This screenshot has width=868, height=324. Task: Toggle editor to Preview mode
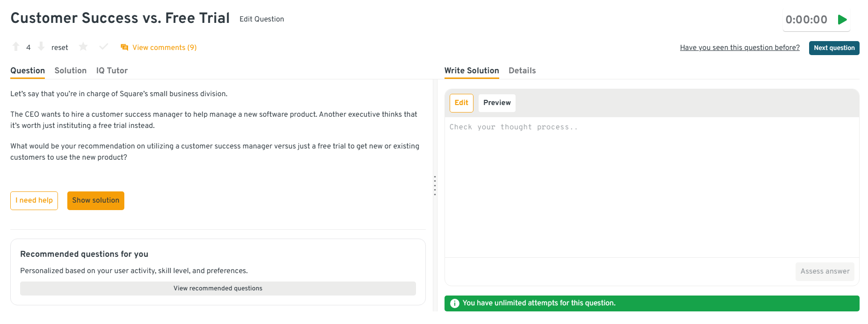[497, 103]
